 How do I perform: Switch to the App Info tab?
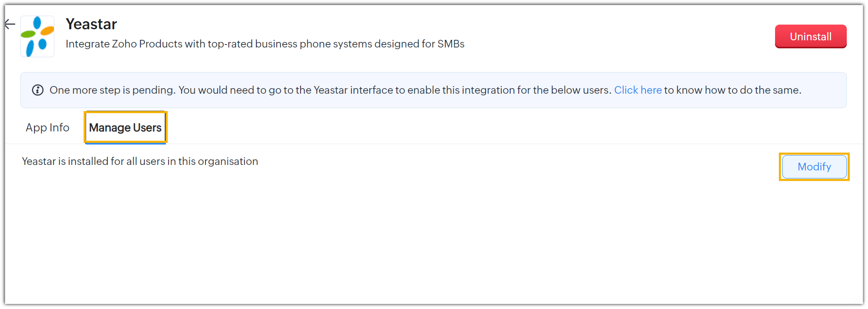48,128
